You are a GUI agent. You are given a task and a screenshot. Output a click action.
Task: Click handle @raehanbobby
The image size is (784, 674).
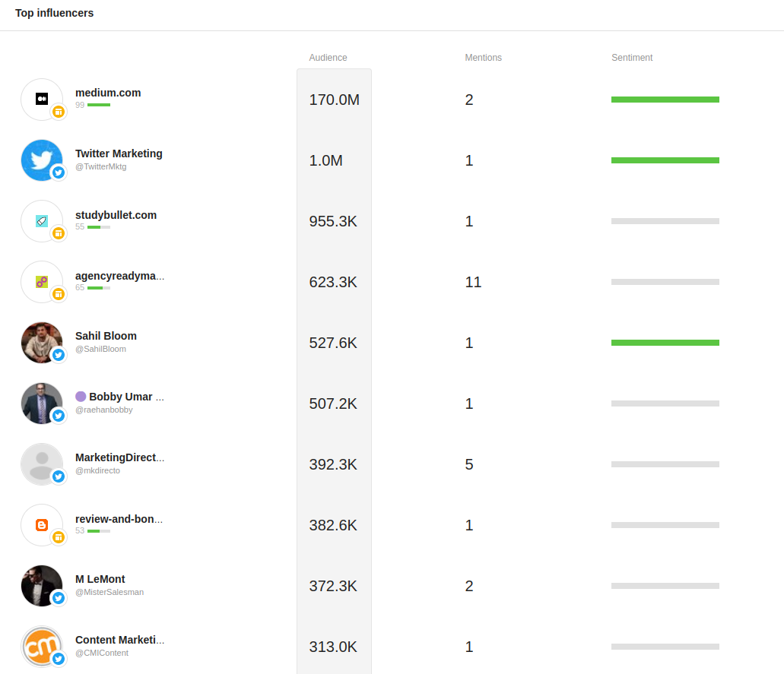pyautogui.click(x=104, y=410)
